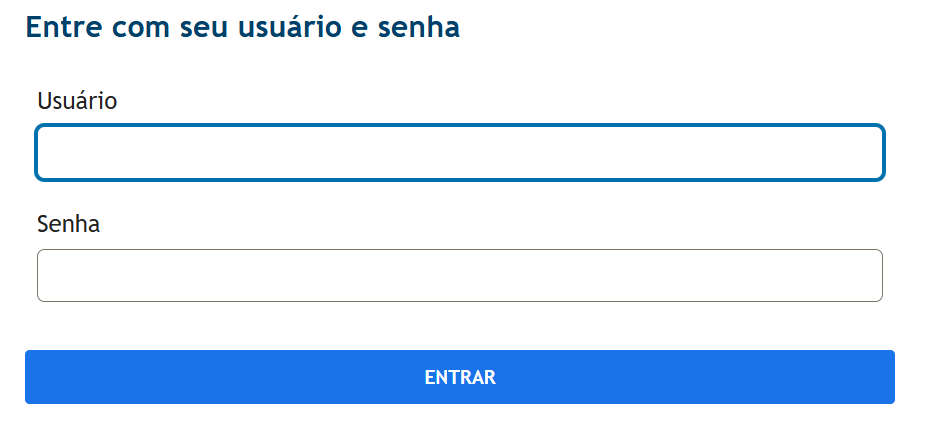Focus the text field under Usuário
Image resolution: width=928 pixels, height=428 pixels.
460,153
